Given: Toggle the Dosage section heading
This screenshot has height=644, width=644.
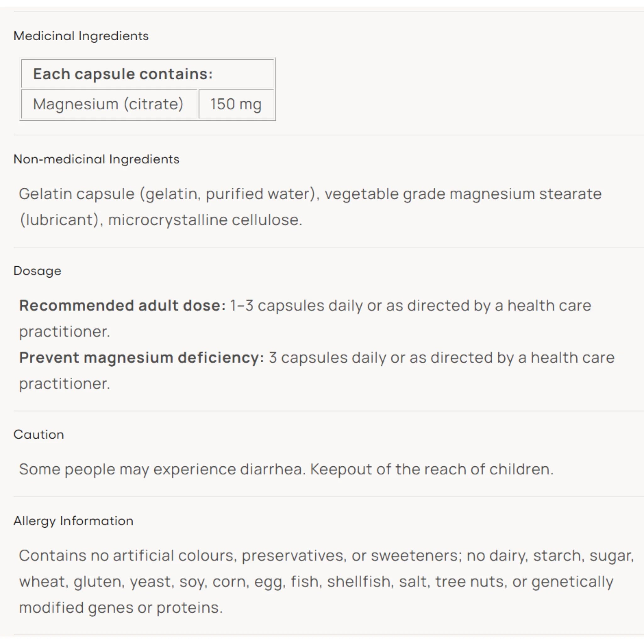Looking at the screenshot, I should click(x=37, y=271).
